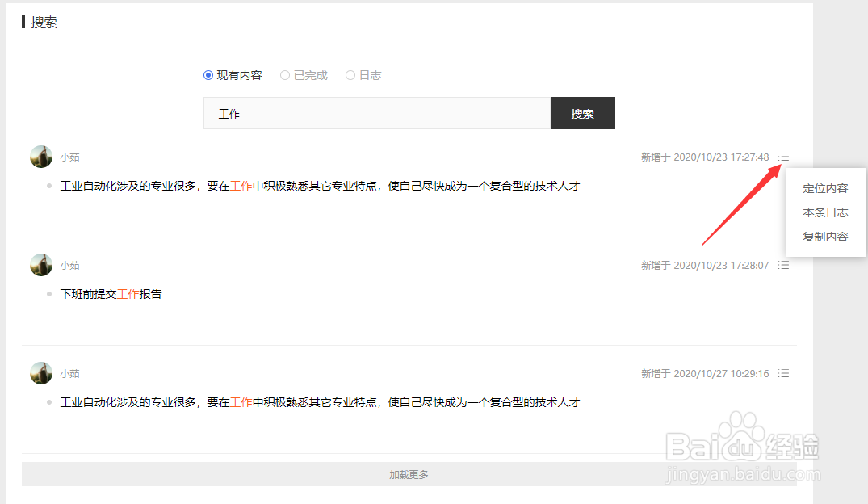Choose 本条日志 from the context menu
The image size is (868, 504).
point(825,212)
